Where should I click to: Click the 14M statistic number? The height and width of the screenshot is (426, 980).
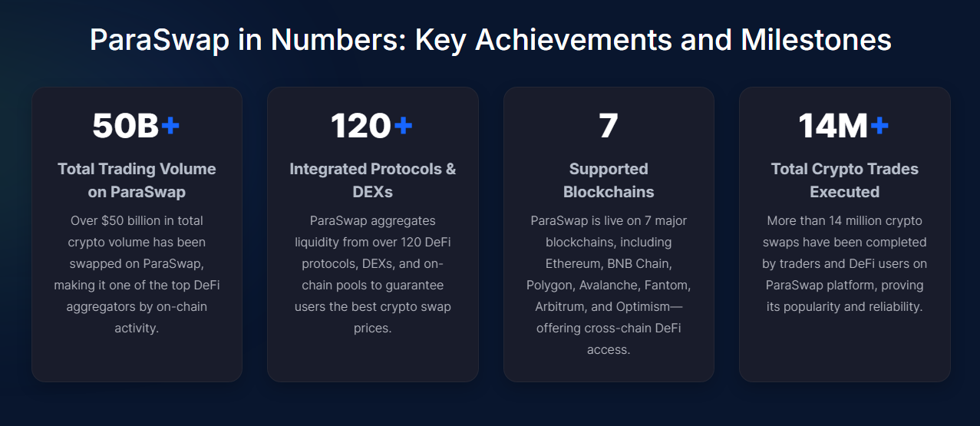tap(833, 126)
